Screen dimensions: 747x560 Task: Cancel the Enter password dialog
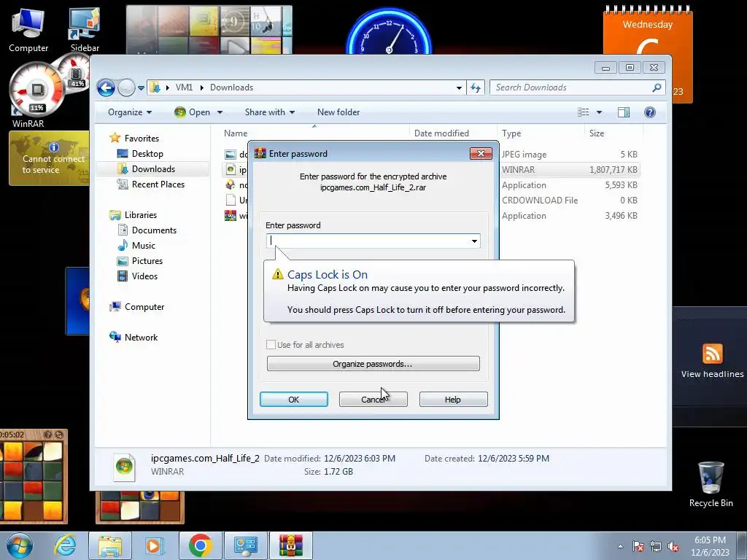click(x=373, y=399)
